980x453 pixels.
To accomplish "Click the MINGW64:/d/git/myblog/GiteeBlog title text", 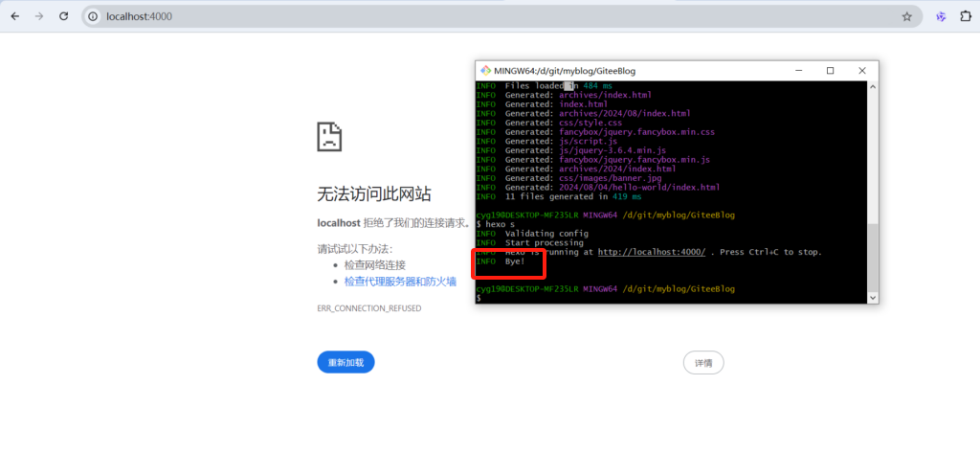I will pos(565,71).
